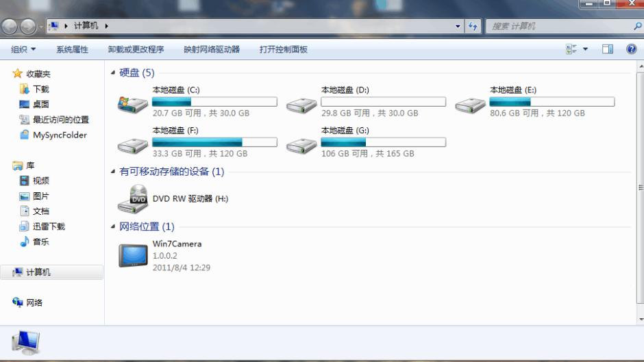644x362 pixels.
Task: Click the 网络位置 (1) header text
Action: 147,226
